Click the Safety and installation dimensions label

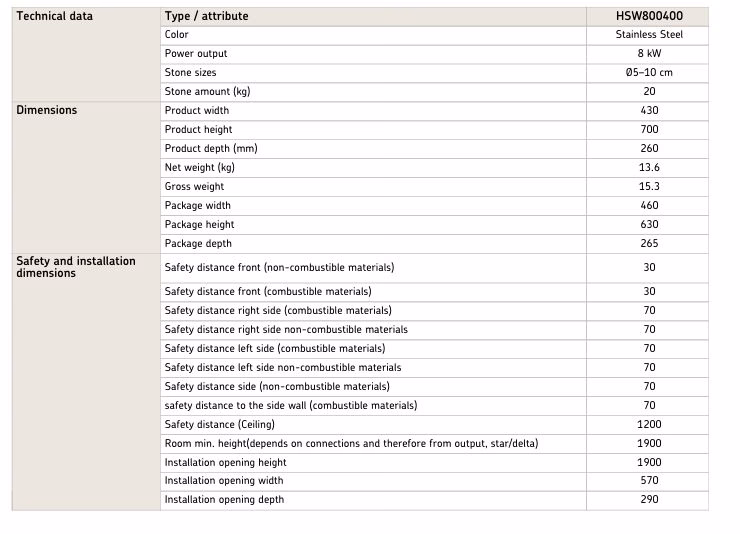[76, 267]
